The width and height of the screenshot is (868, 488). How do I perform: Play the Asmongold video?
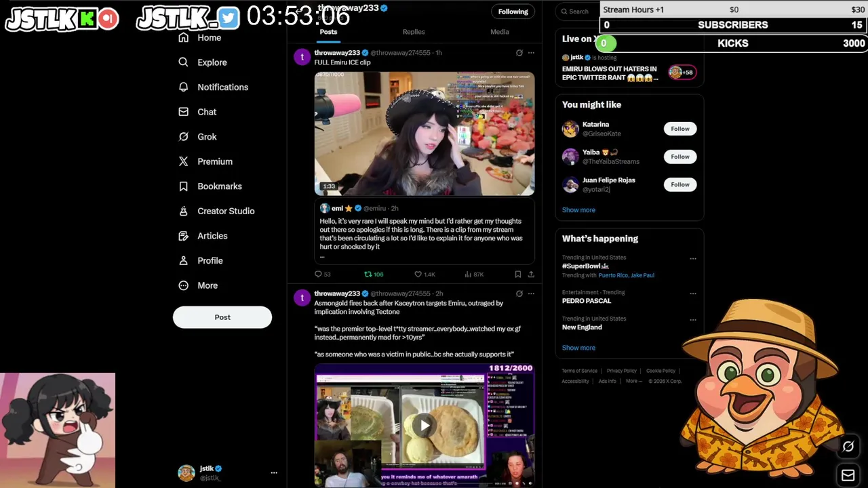pyautogui.click(x=425, y=426)
